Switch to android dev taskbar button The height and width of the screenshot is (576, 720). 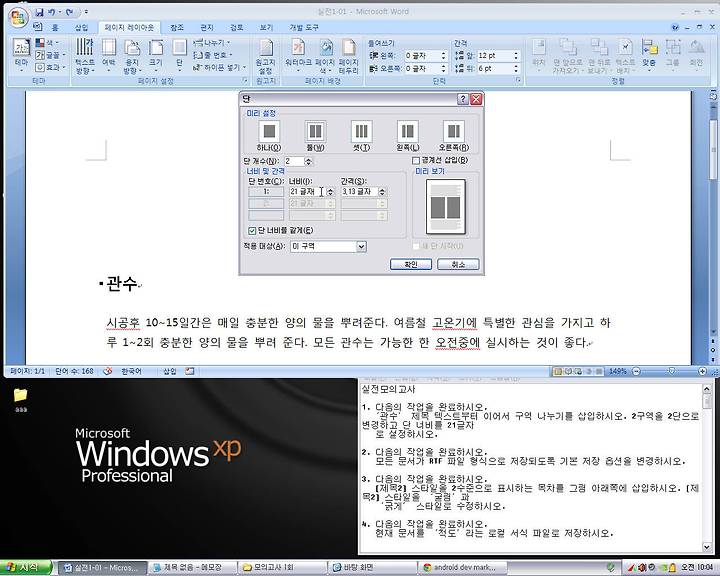pyautogui.click(x=464, y=568)
